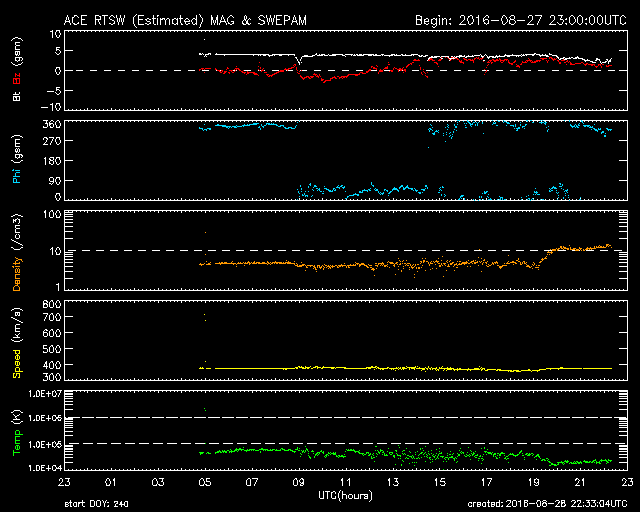Click the '800' tick on Speed axis
The width and height of the screenshot is (640, 512).
click(x=52, y=304)
